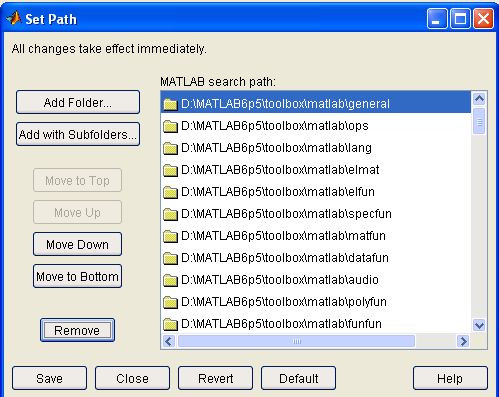Screen dimensions: 499x397
Task: Click the folder icon beside matlab\lang
Action: [170, 148]
